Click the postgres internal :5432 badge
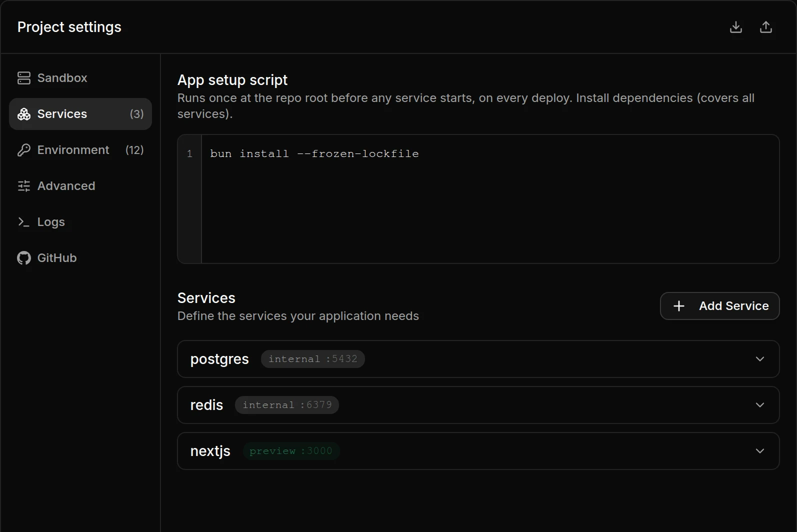The image size is (797, 532). click(x=313, y=359)
